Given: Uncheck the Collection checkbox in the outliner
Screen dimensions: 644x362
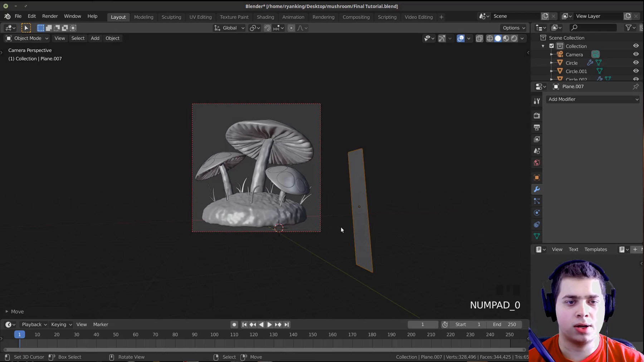Looking at the screenshot, I should tap(552, 46).
